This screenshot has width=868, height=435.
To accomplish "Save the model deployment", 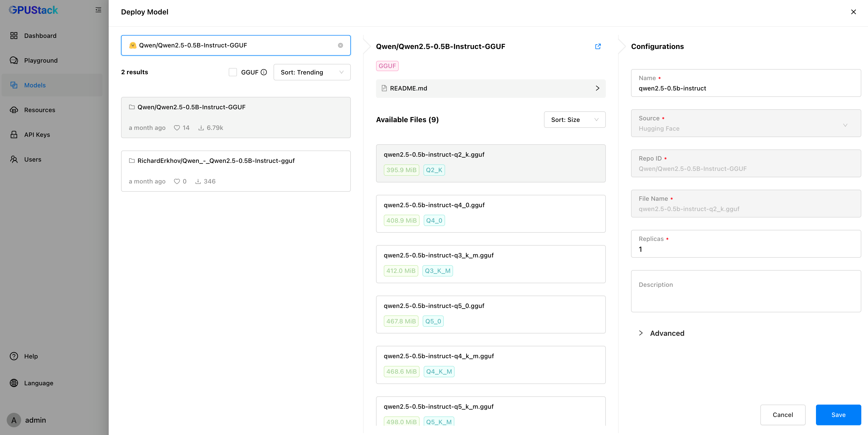I will tap(838, 415).
